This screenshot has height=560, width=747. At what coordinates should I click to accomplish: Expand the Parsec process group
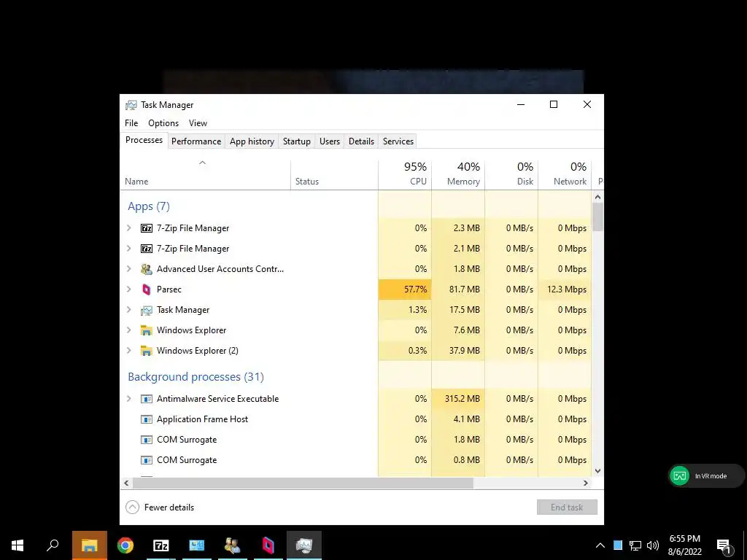point(128,289)
